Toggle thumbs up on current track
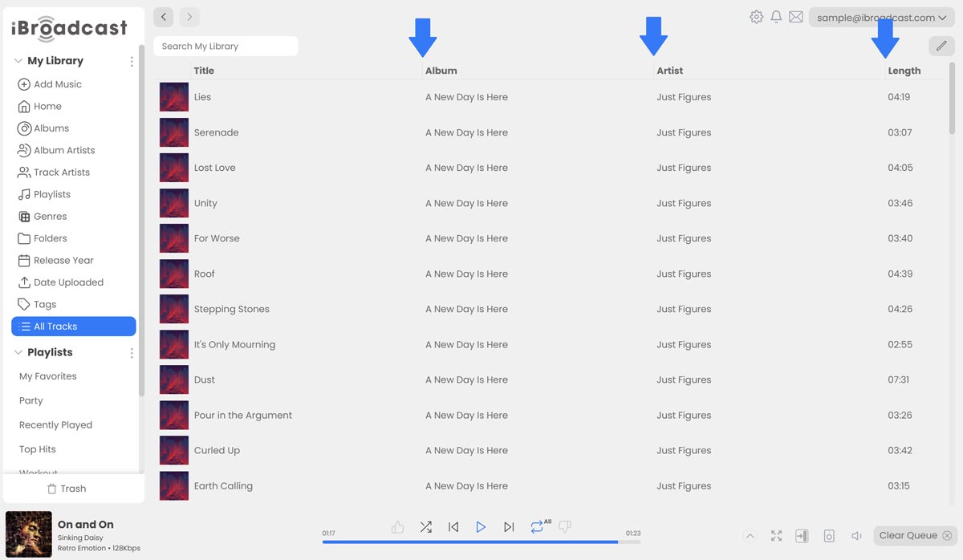The image size is (963, 560). click(397, 527)
